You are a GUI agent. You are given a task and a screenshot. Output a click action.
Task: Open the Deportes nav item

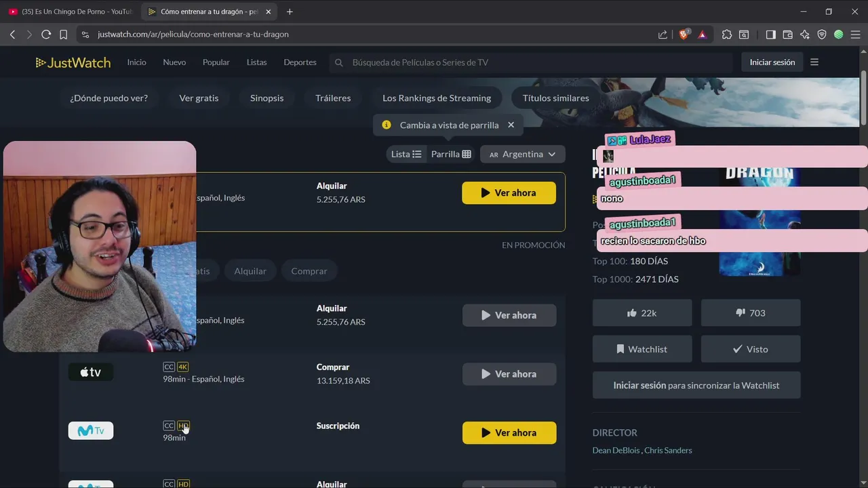300,62
